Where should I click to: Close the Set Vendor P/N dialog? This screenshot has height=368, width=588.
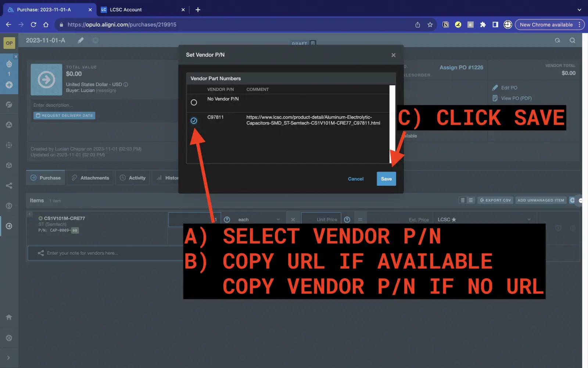coord(393,55)
